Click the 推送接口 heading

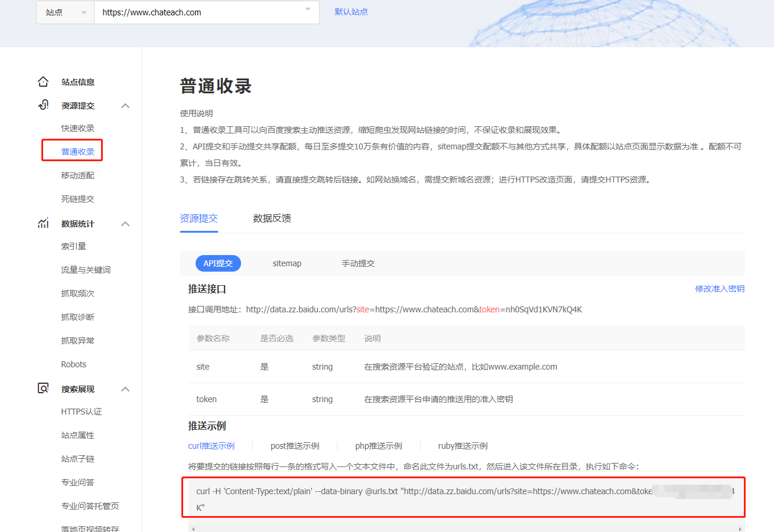coord(207,289)
